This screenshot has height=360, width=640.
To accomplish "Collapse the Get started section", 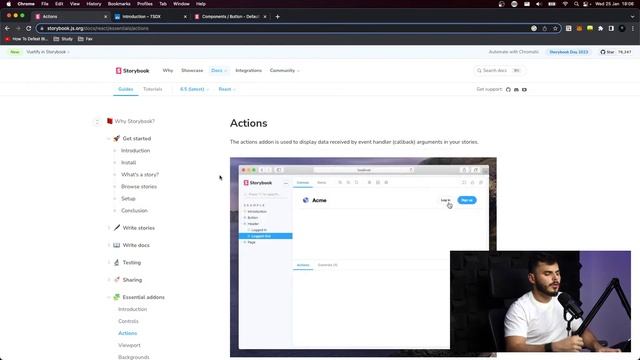I will tap(109, 139).
